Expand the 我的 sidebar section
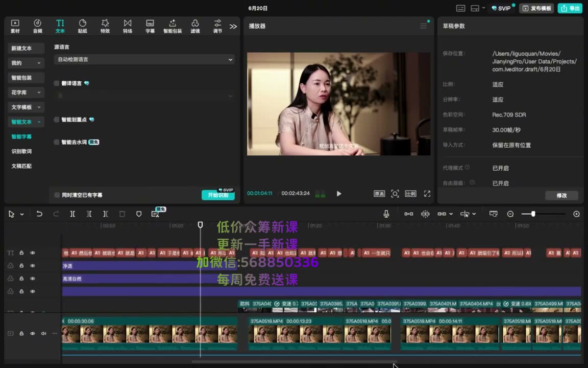Image resolution: width=588 pixels, height=368 pixels. [x=26, y=63]
